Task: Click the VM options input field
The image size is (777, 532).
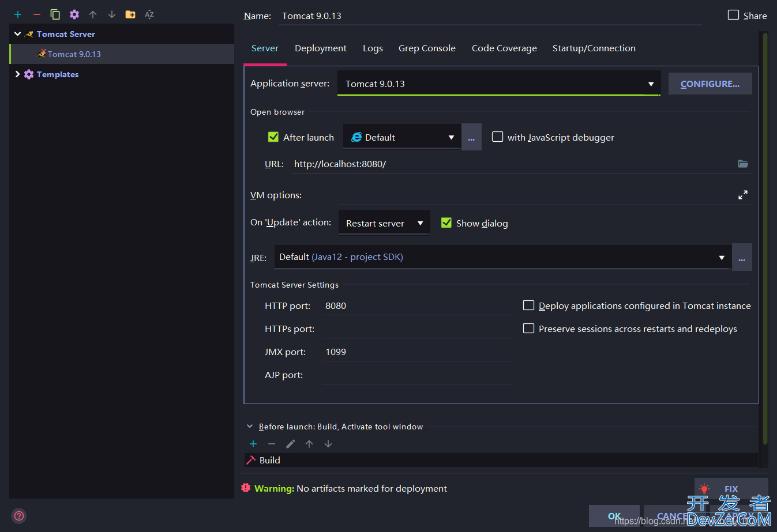Action: click(x=536, y=195)
